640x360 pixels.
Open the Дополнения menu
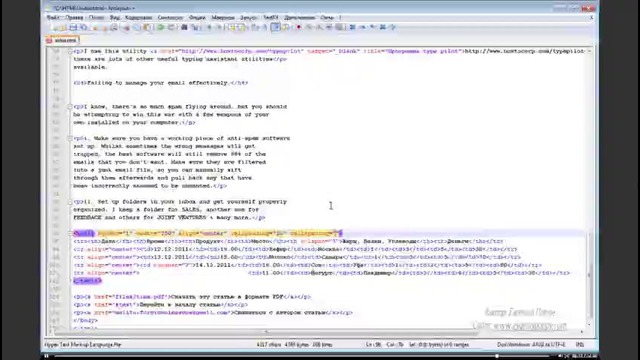click(x=300, y=18)
